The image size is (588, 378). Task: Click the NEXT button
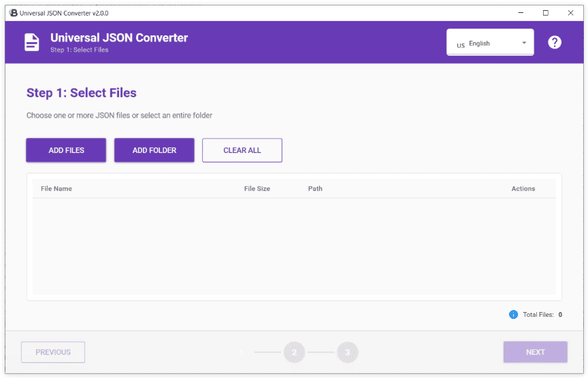[535, 352]
